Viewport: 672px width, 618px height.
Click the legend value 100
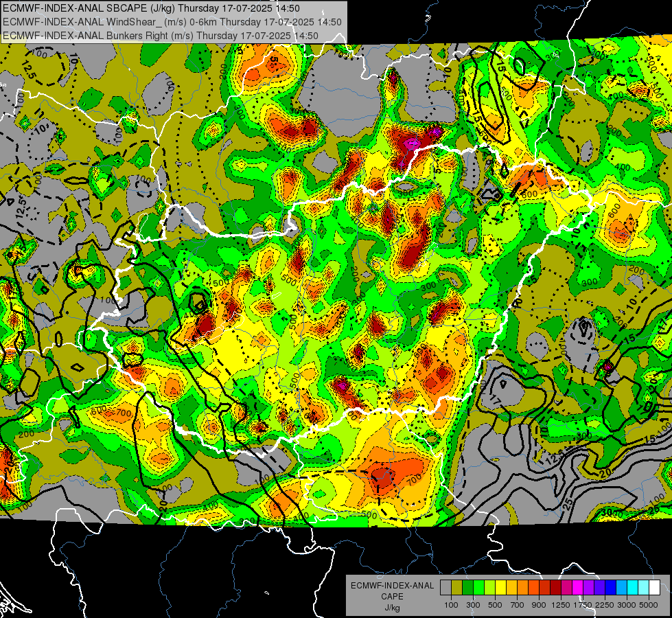coord(451,605)
